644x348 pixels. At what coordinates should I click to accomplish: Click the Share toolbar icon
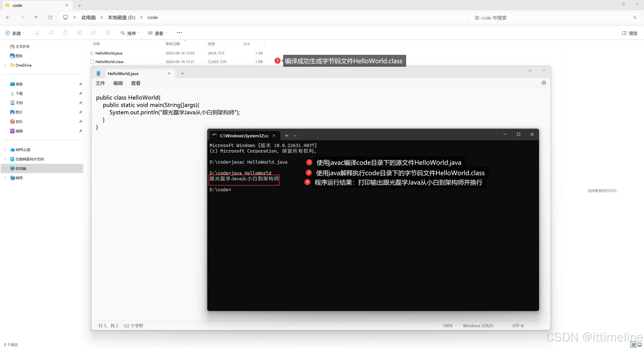pos(93,33)
